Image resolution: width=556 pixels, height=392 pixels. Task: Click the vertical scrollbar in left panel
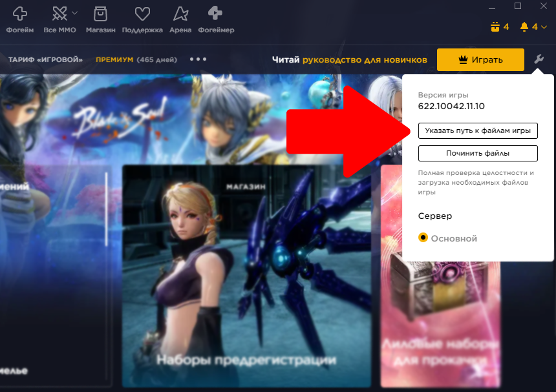pyautogui.click(x=107, y=209)
